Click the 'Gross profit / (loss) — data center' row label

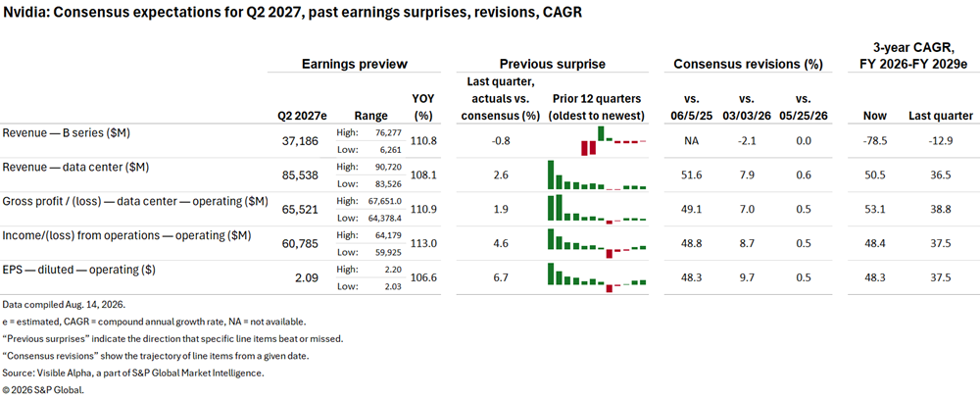[135, 201]
